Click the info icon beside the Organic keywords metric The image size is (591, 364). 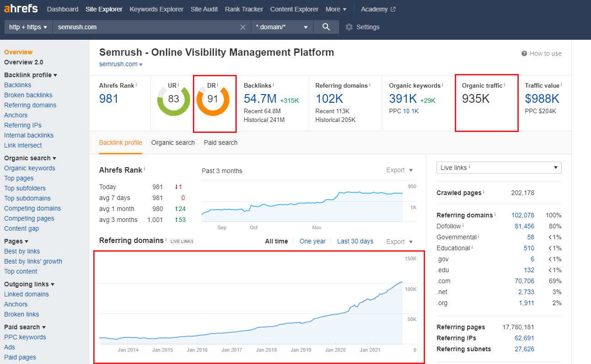click(x=442, y=84)
